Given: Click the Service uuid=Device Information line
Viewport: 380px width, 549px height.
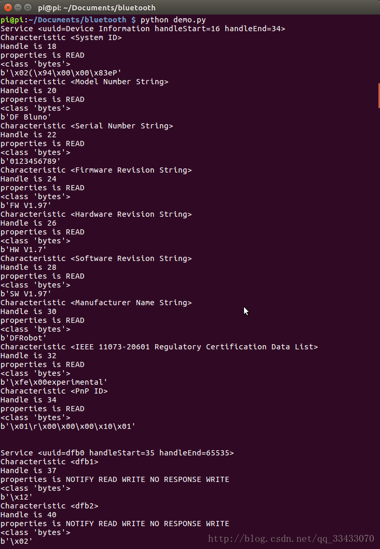Looking at the screenshot, I should point(143,29).
